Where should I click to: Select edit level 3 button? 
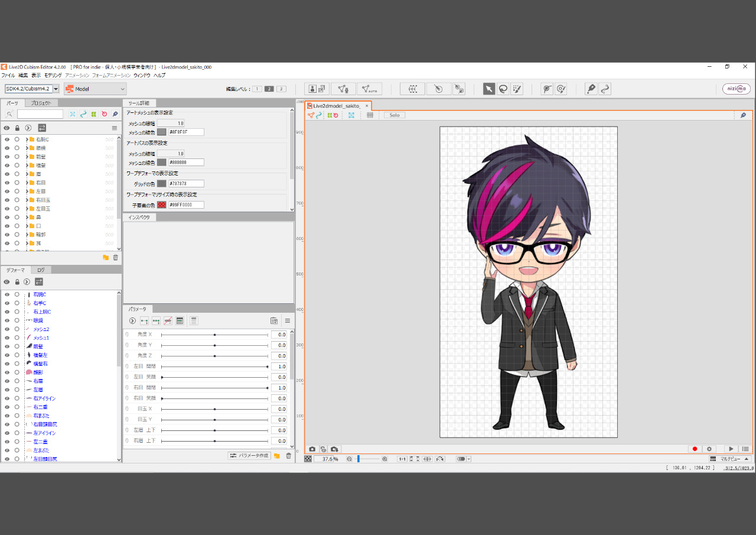[282, 89]
